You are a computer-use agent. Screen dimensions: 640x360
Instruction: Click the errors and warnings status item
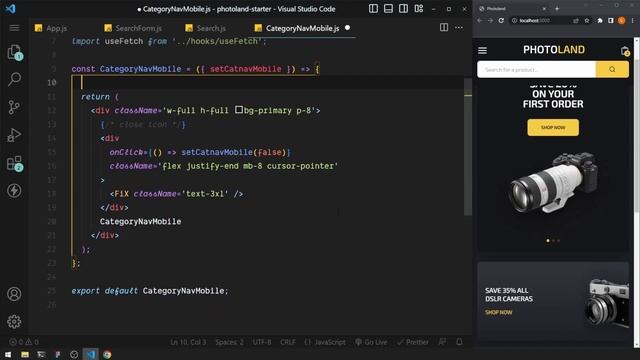(x=24, y=342)
